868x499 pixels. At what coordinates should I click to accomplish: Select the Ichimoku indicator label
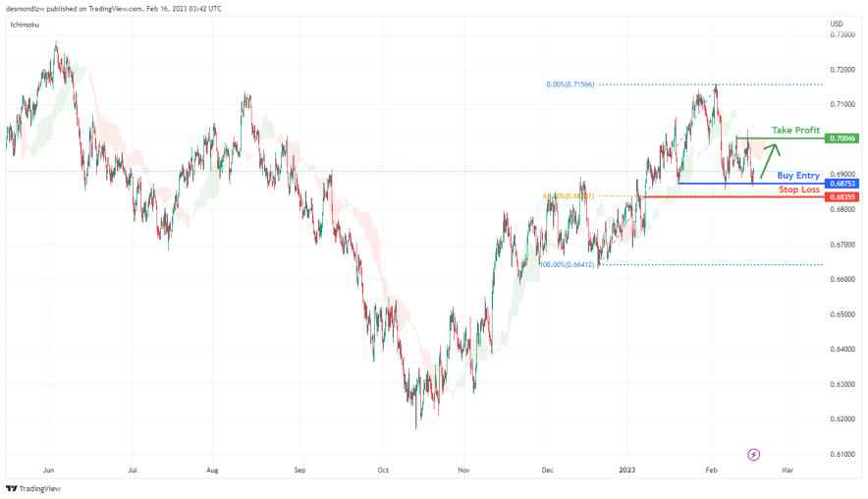click(25, 25)
